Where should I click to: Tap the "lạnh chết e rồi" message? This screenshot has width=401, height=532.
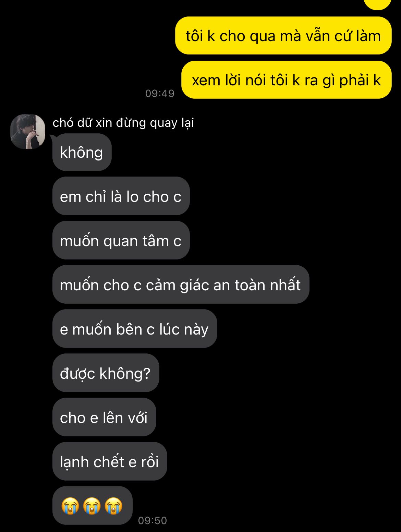(x=110, y=461)
